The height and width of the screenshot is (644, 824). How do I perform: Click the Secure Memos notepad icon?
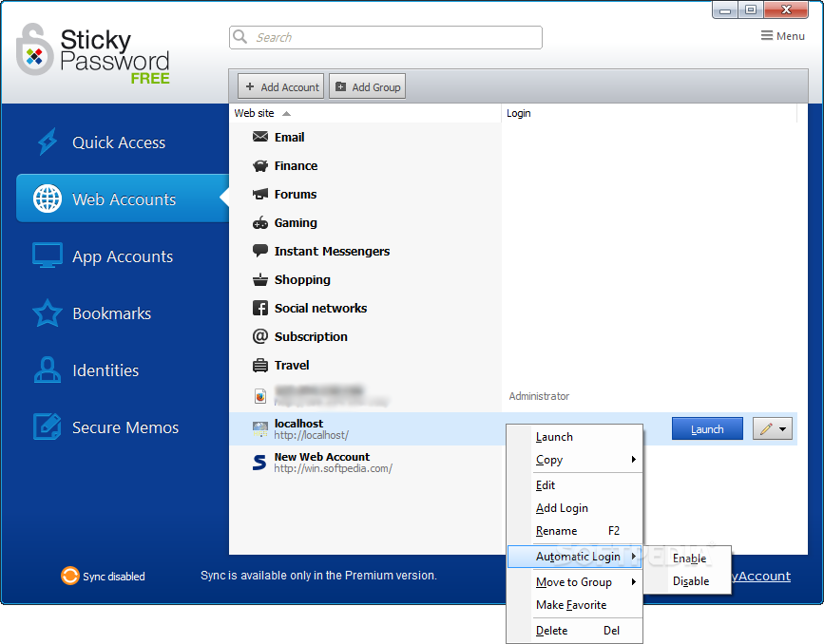pyautogui.click(x=48, y=426)
